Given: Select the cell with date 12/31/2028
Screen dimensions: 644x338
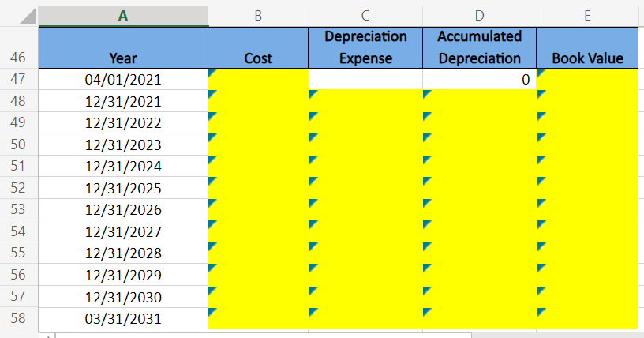Looking at the screenshot, I should pyautogui.click(x=123, y=253).
